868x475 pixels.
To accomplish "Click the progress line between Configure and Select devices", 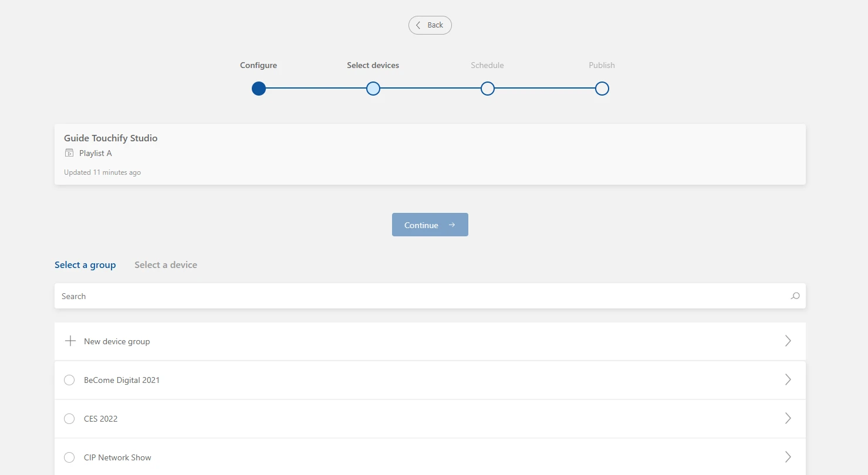I will coord(315,89).
